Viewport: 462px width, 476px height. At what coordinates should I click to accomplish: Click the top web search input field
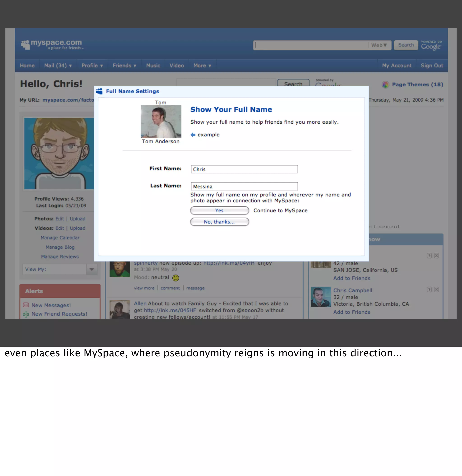point(311,45)
